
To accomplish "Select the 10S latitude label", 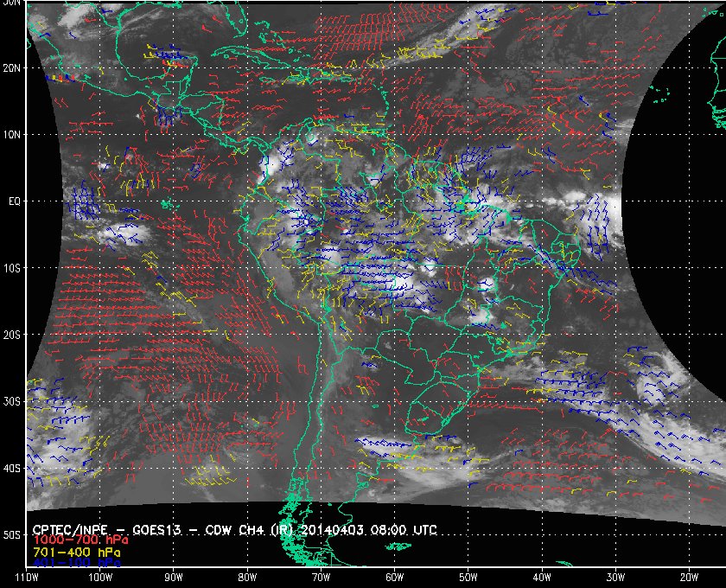I will coord(11,268).
